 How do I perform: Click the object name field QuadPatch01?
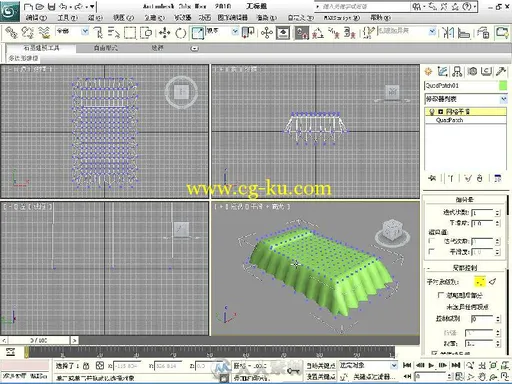pyautogui.click(x=461, y=86)
